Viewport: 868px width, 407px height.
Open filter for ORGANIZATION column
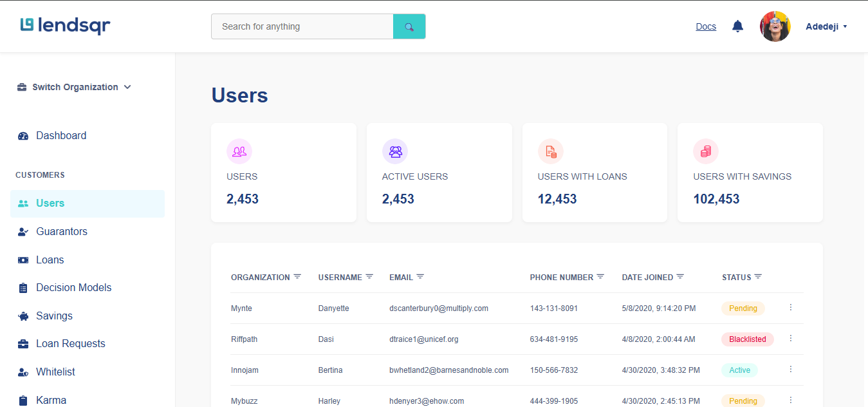297,277
